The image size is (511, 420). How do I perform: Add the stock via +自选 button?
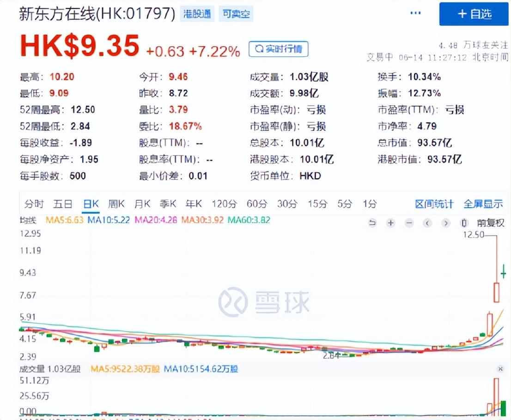tap(474, 14)
